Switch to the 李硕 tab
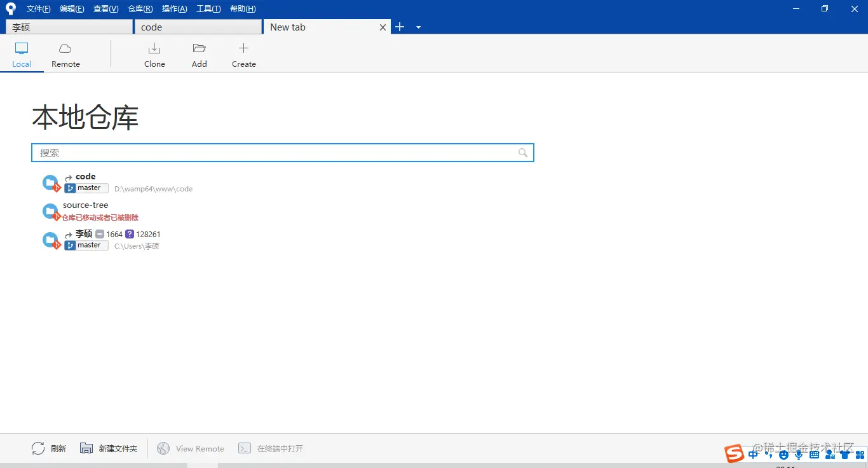 point(69,27)
